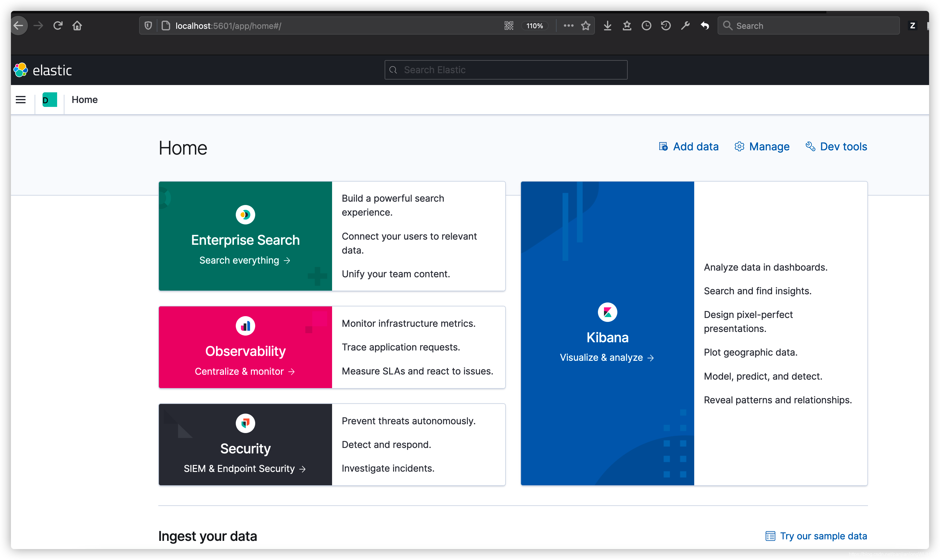
Task: Click the Enterprise Search icon on the green card
Action: [245, 214]
